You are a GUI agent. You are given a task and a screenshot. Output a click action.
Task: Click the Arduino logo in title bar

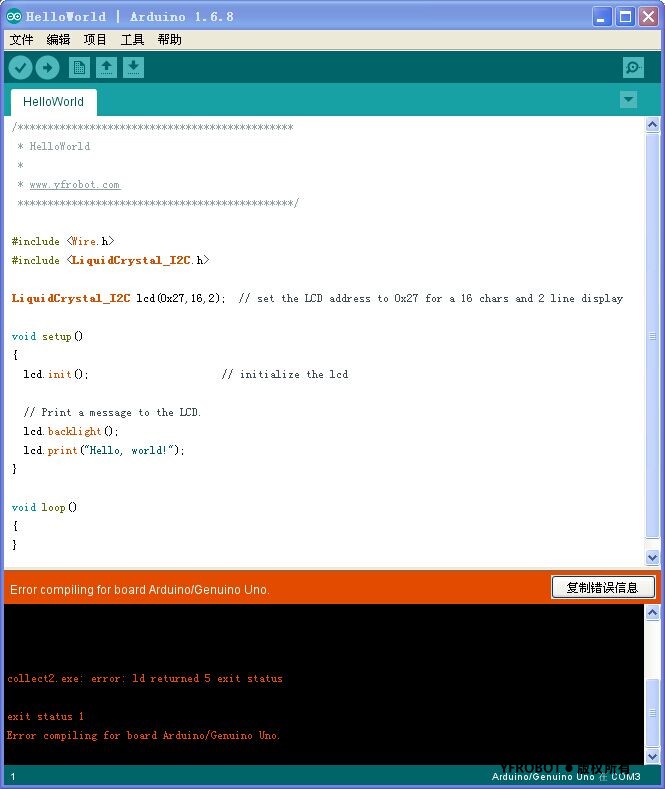[x=14, y=16]
